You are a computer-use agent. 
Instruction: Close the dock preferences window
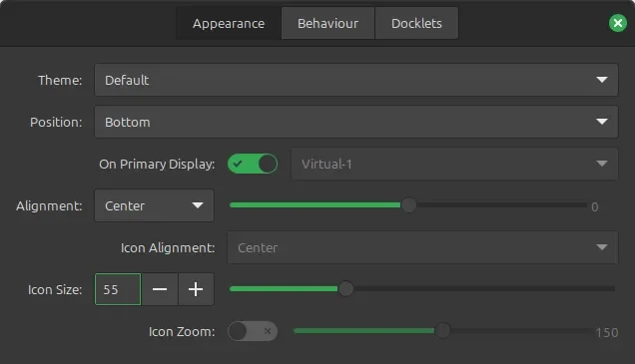[x=618, y=23]
